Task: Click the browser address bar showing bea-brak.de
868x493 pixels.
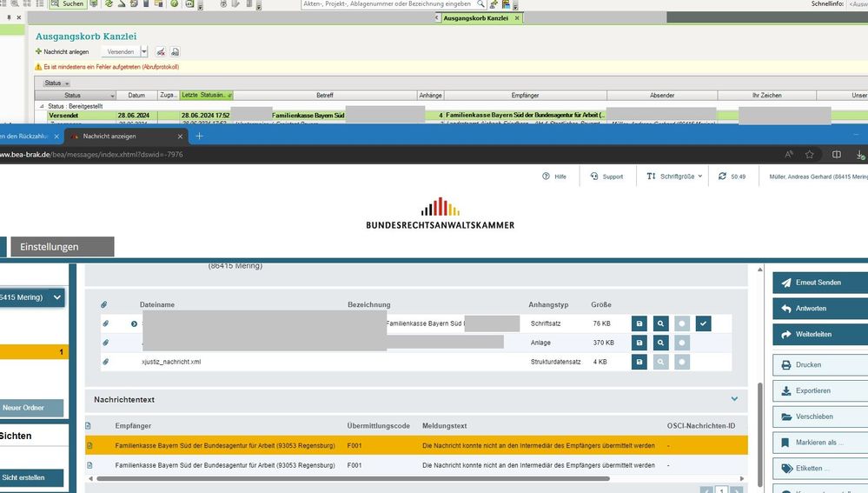Action: [388, 155]
